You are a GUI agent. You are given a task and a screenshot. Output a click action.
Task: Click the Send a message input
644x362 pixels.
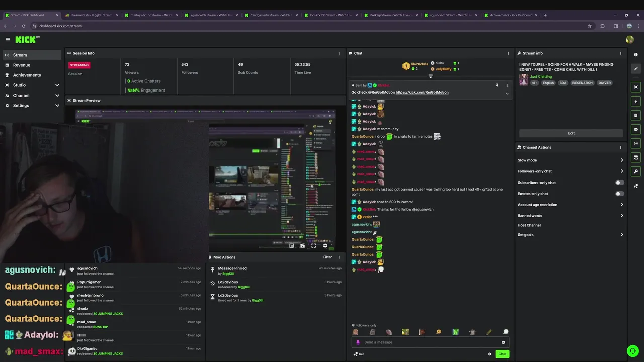click(x=430, y=342)
